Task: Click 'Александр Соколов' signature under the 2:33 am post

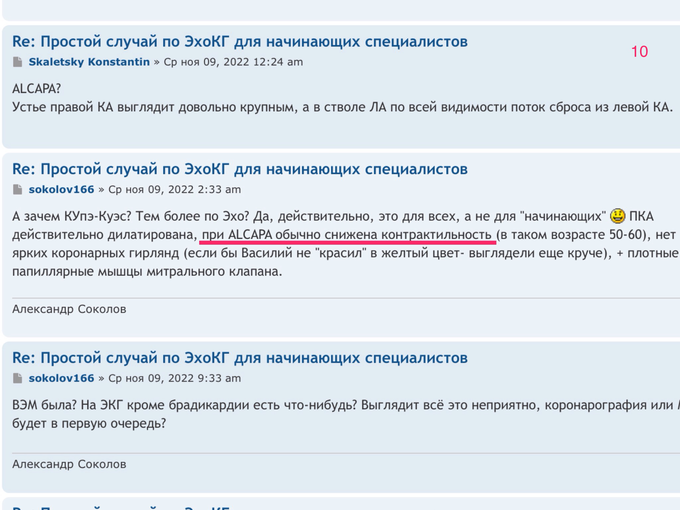Action: pyautogui.click(x=69, y=309)
